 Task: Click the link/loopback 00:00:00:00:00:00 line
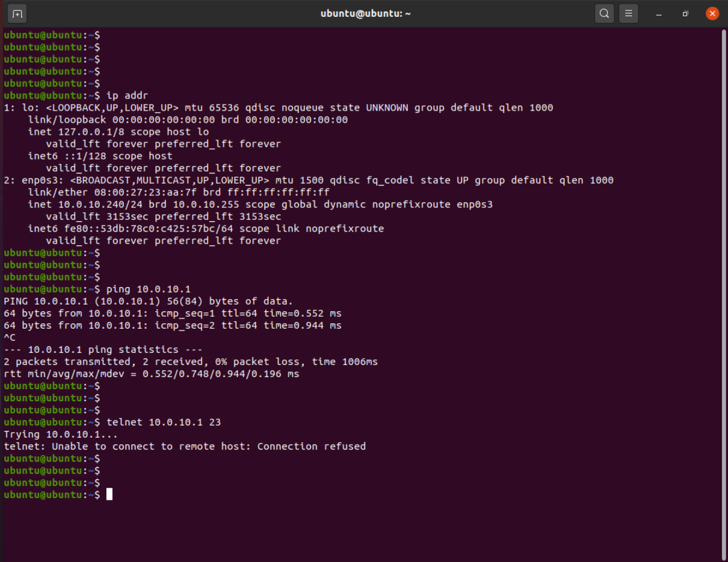click(188, 120)
